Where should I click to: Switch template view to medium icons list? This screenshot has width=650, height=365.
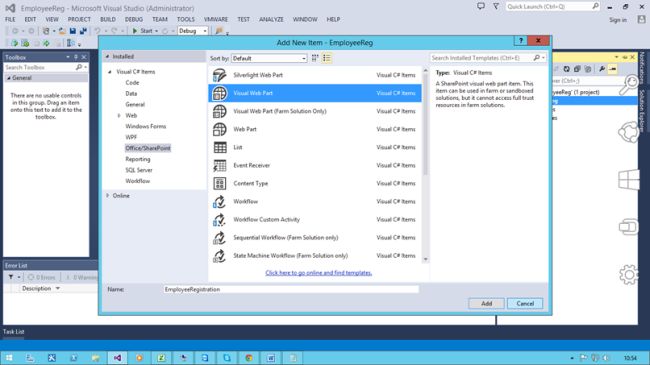click(x=327, y=58)
